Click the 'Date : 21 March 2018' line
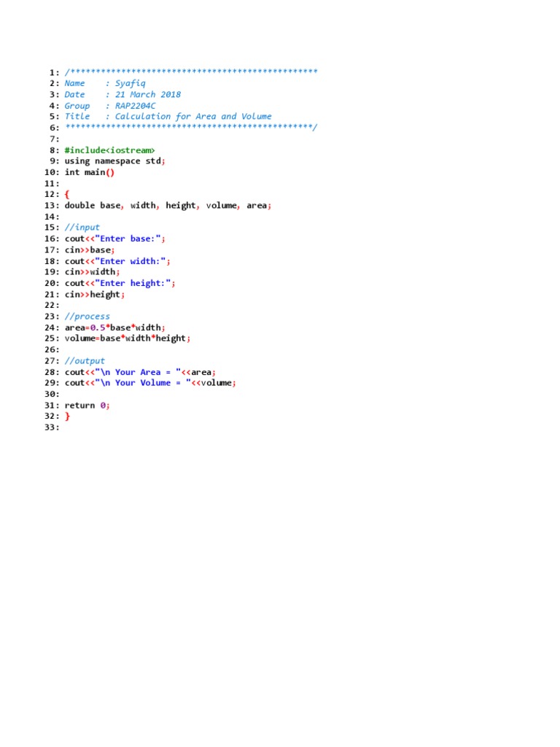The width and height of the screenshot is (560, 747). [122, 94]
